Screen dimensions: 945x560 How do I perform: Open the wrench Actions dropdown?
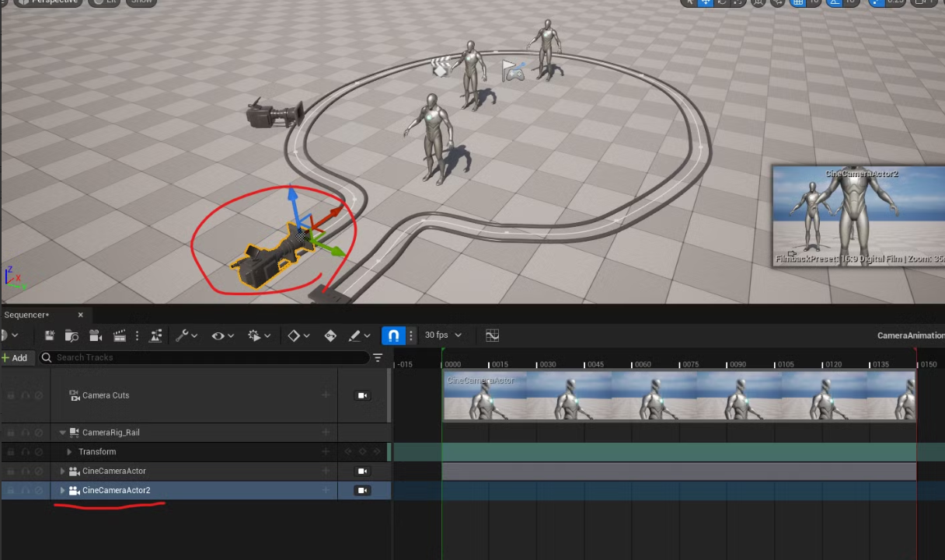coord(187,336)
